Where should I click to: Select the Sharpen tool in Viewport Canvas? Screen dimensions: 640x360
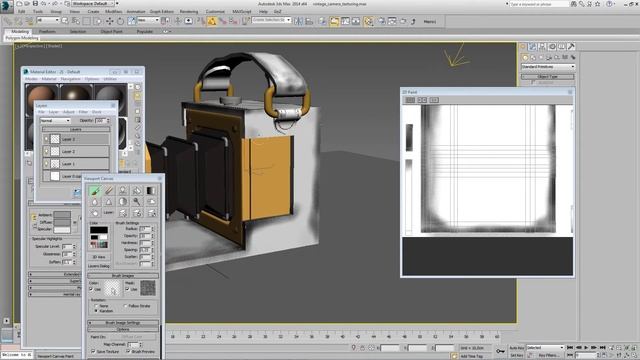click(x=109, y=202)
